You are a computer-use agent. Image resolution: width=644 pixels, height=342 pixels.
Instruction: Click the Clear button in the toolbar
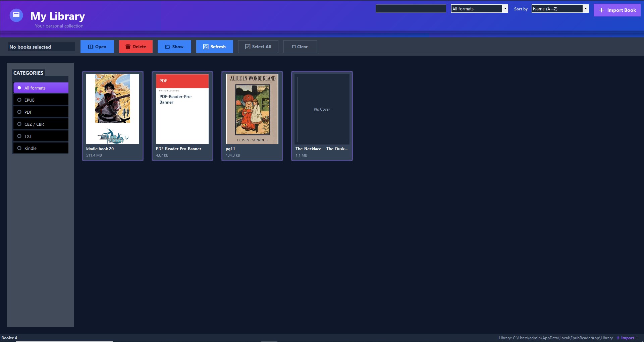tap(300, 47)
